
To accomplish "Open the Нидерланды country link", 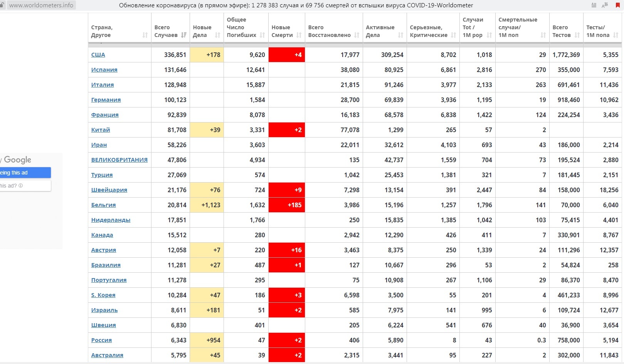I will pos(111,220).
